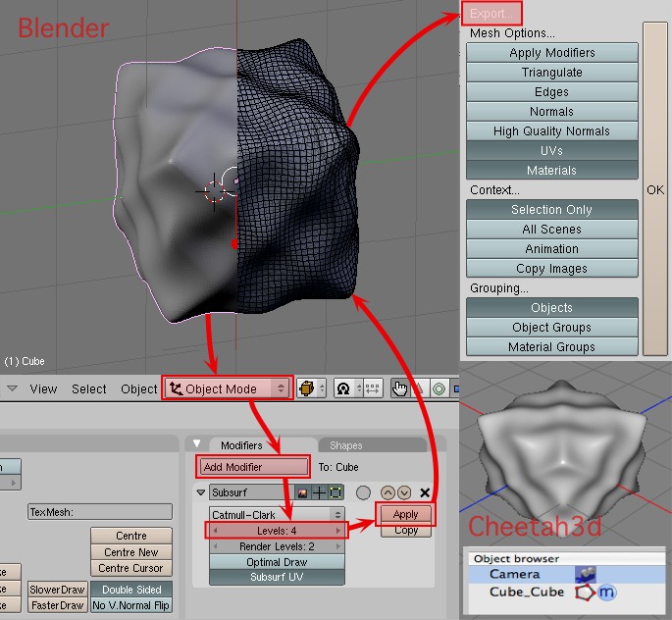Viewport: 672px width, 620px height.
Task: Collapse the Subsurf modifier panel triangle
Action: [200, 492]
